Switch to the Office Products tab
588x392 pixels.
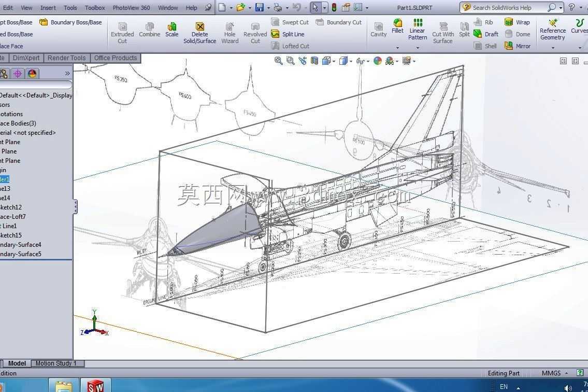coord(116,58)
